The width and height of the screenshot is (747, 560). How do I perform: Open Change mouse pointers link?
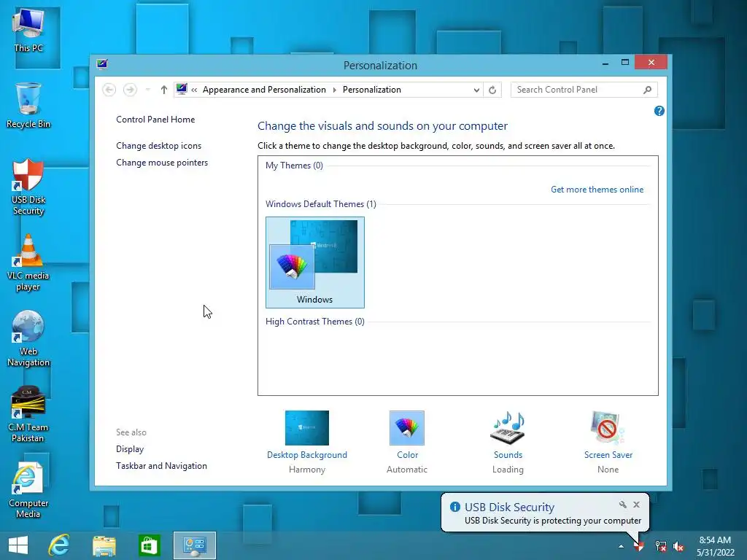click(x=162, y=163)
